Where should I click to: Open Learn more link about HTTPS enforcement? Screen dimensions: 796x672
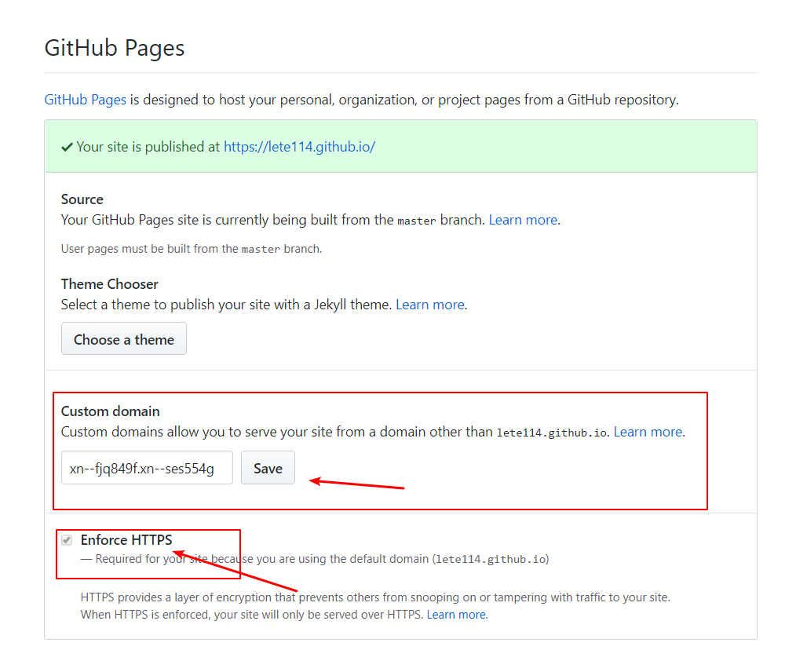[x=456, y=614]
